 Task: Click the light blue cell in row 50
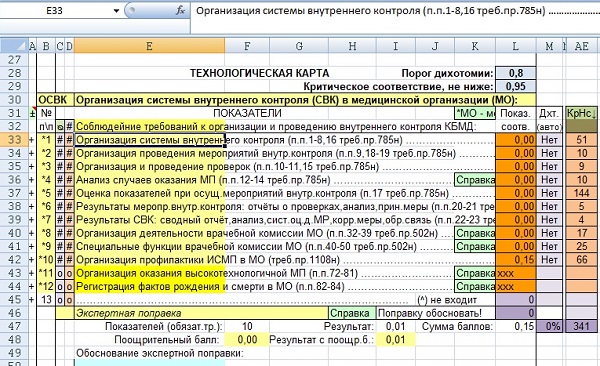click(x=149, y=363)
